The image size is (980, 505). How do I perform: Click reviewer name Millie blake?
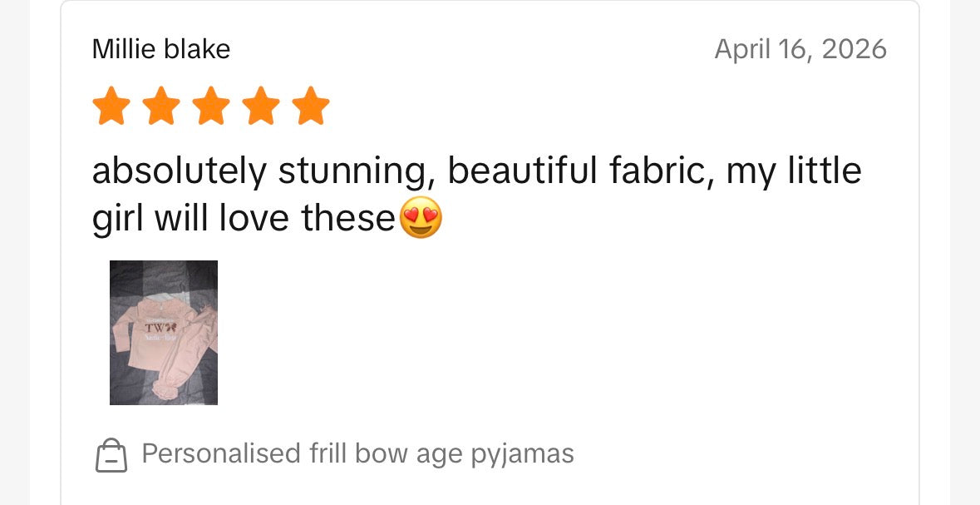(160, 49)
